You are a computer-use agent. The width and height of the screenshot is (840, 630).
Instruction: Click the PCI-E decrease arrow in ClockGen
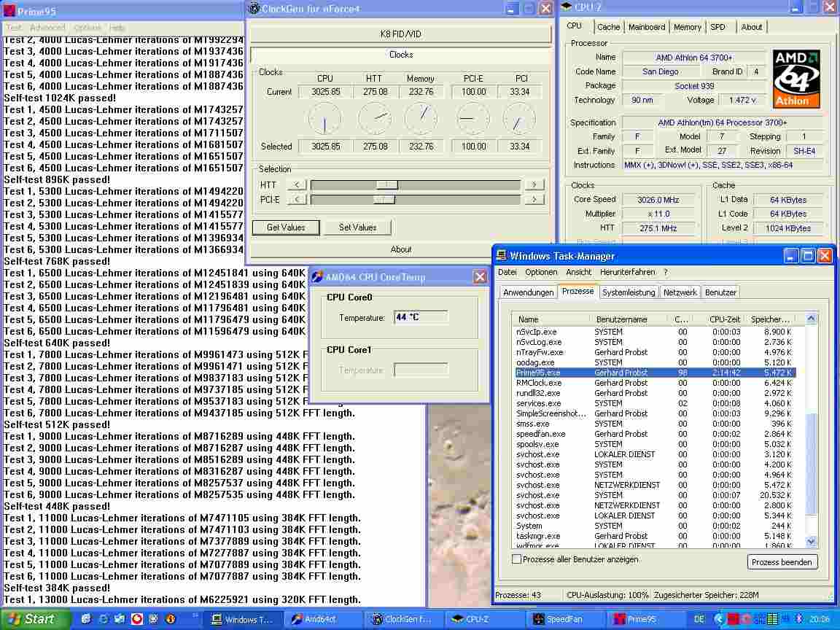pyautogui.click(x=296, y=200)
